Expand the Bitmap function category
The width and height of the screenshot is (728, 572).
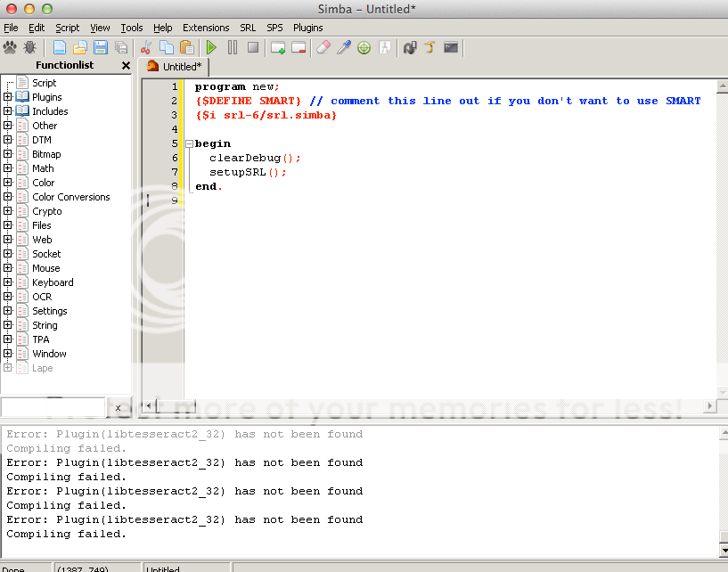(x=8, y=154)
